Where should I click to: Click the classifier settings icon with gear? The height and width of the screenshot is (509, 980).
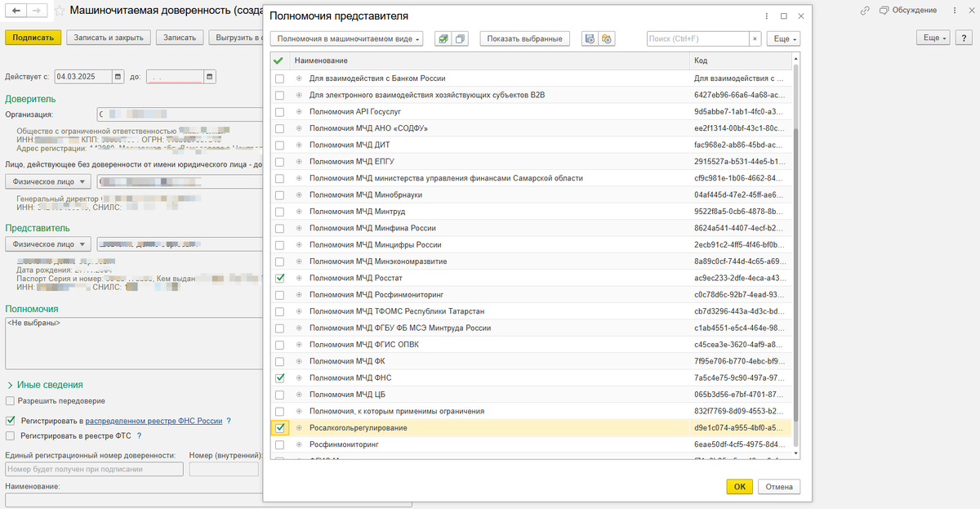[590, 38]
